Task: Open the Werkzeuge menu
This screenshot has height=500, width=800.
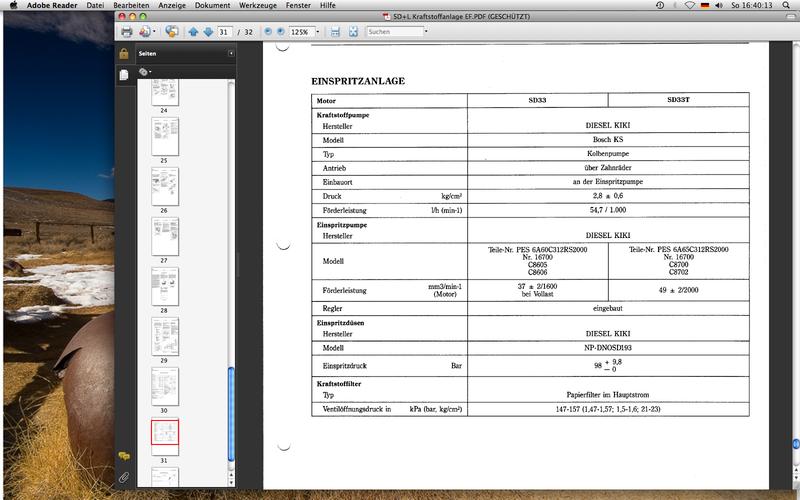Action: click(255, 5)
